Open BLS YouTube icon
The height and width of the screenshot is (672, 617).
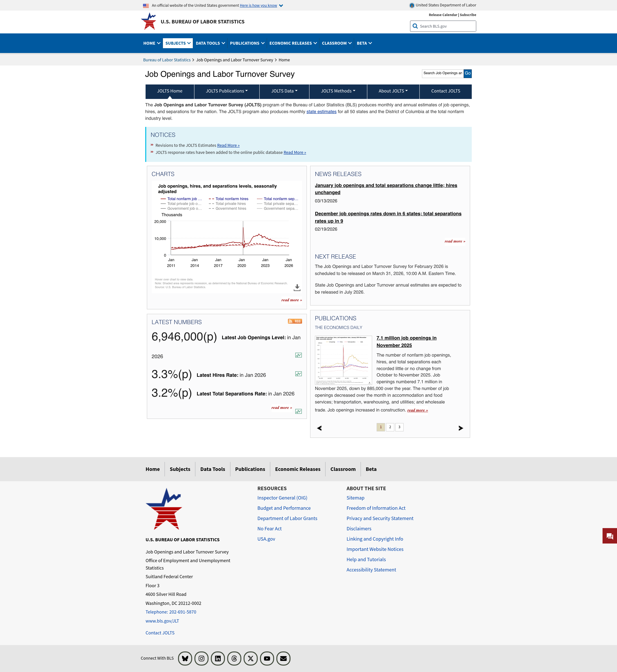point(267,658)
